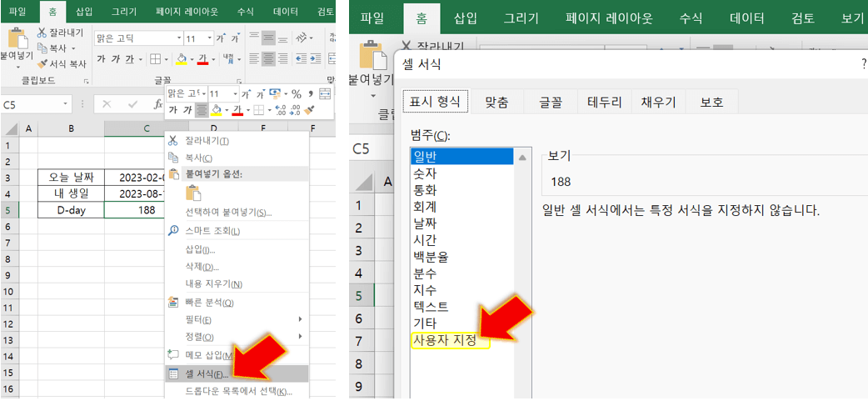The height and width of the screenshot is (401, 868).
Task: Toggle Bold (first 가) in the ribbon font group
Action: (x=102, y=58)
